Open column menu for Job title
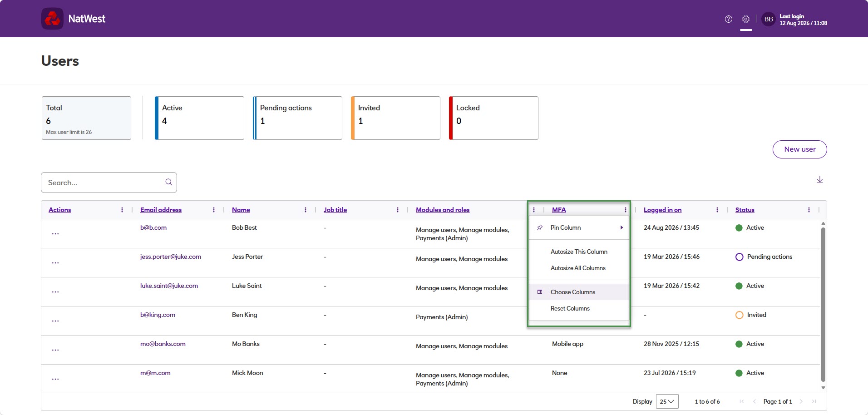868x415 pixels. pos(398,210)
